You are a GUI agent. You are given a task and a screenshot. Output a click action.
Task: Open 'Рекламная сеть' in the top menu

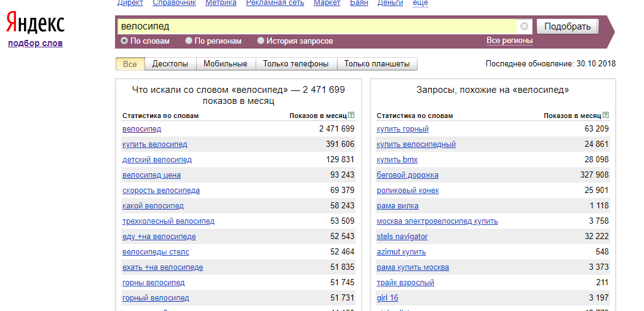275,3
